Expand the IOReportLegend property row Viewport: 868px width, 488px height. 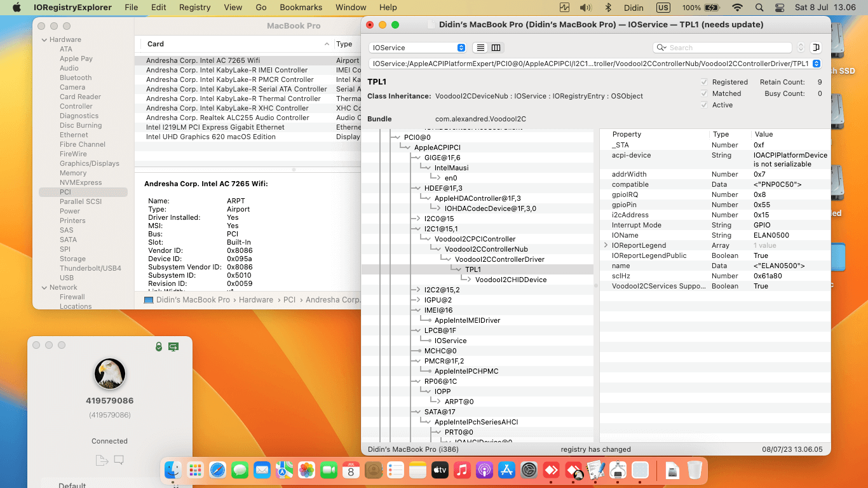pyautogui.click(x=606, y=245)
